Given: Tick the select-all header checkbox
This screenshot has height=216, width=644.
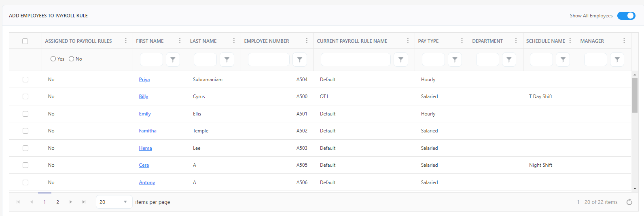Looking at the screenshot, I should click(x=25, y=41).
